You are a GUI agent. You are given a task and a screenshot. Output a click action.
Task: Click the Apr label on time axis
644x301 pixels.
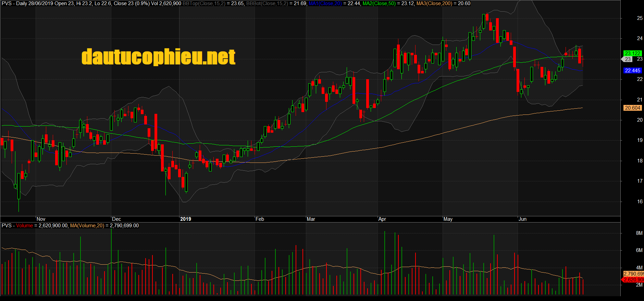coord(382,219)
